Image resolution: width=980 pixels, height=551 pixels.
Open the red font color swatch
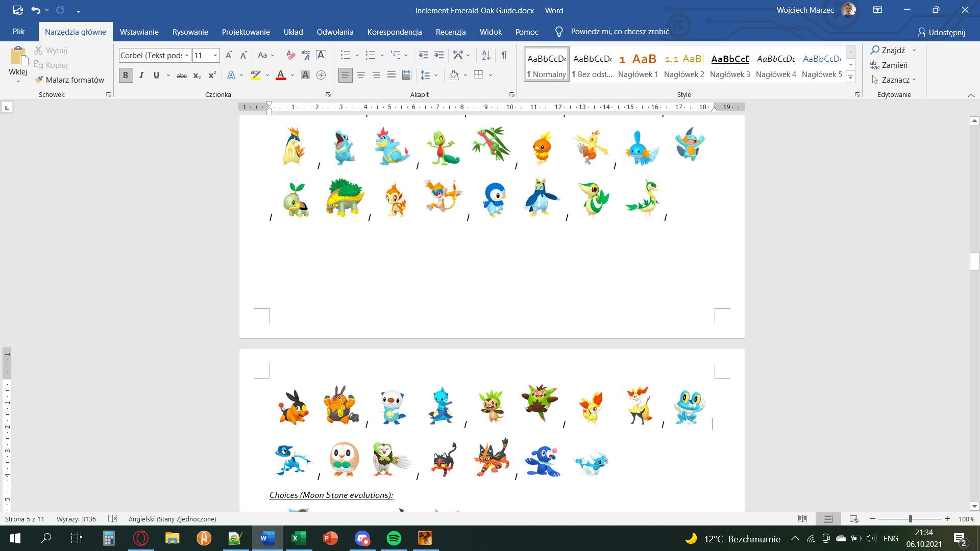[x=281, y=75]
